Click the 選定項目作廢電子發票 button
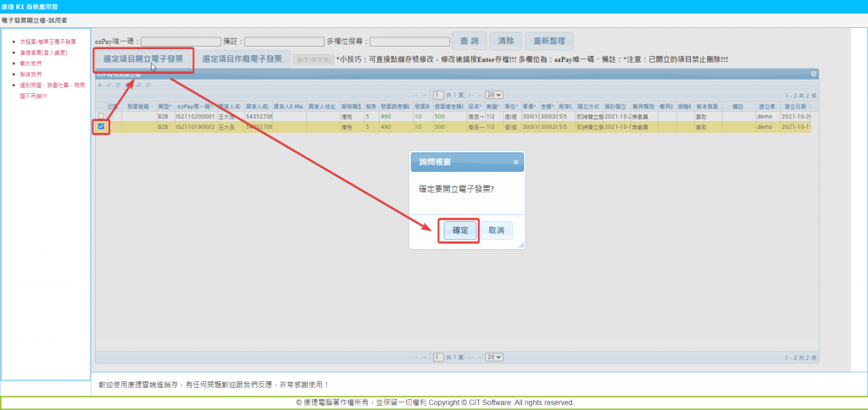Image resolution: width=868 pixels, height=410 pixels. point(242,59)
